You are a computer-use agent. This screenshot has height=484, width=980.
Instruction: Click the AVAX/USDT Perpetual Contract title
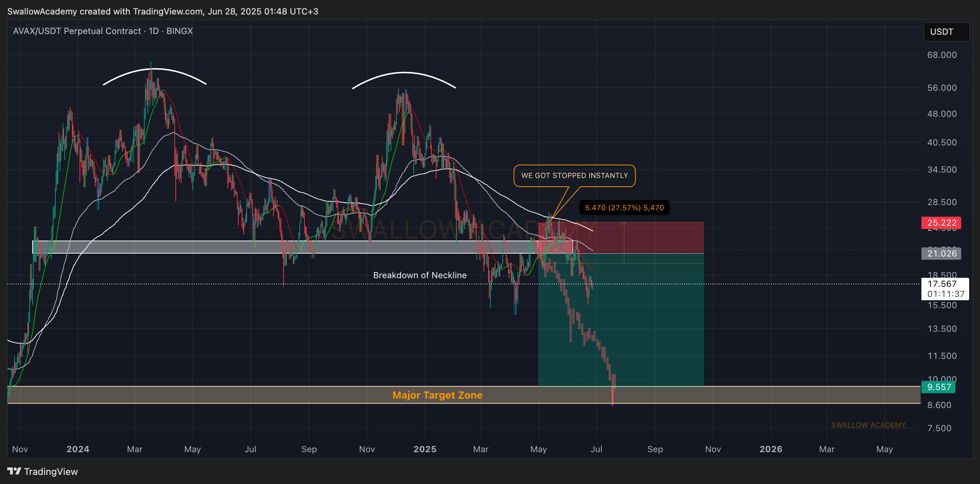pos(103,31)
